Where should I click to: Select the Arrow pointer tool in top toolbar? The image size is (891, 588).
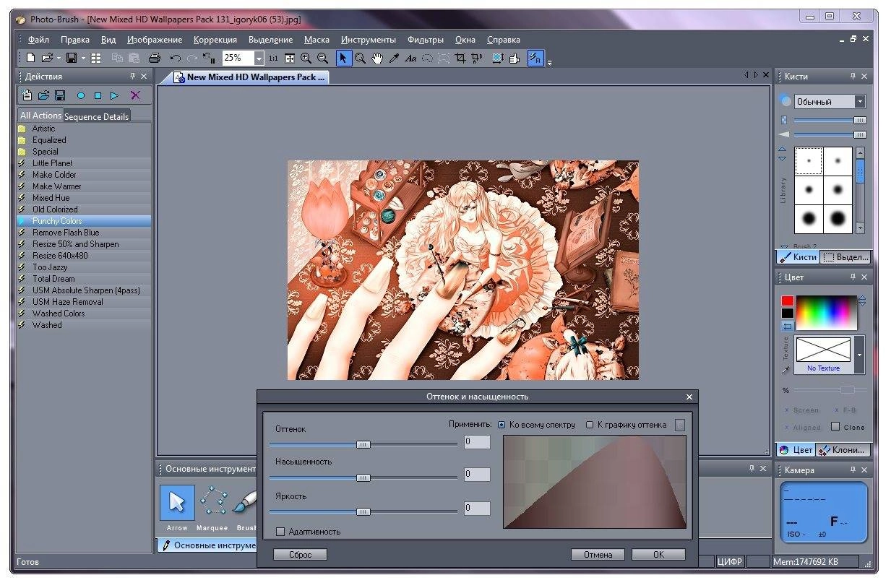344,59
